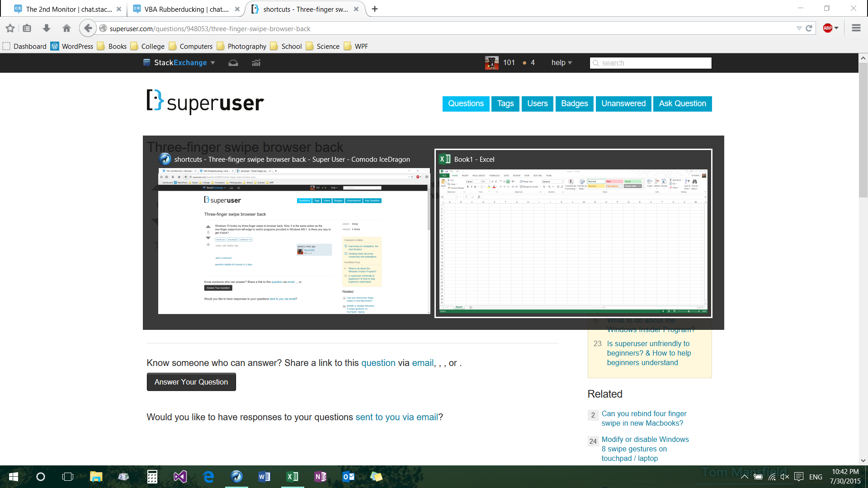
Task: Open the Adblock Plus ABP icon
Action: (828, 28)
